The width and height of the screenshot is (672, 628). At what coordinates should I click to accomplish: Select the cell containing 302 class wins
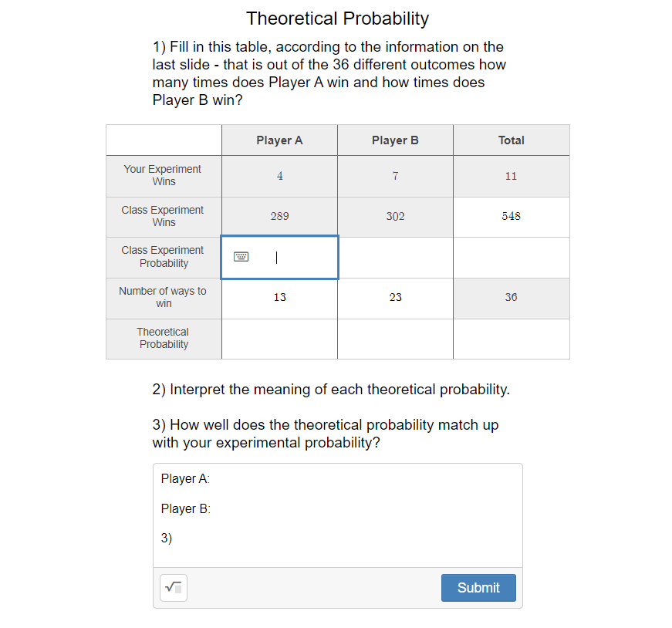coord(395,216)
